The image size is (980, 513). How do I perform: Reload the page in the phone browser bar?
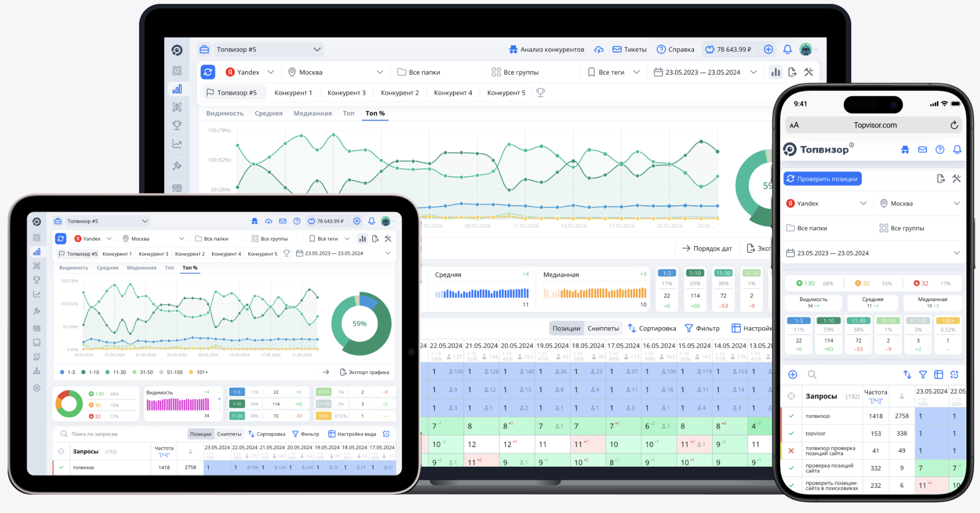(954, 125)
